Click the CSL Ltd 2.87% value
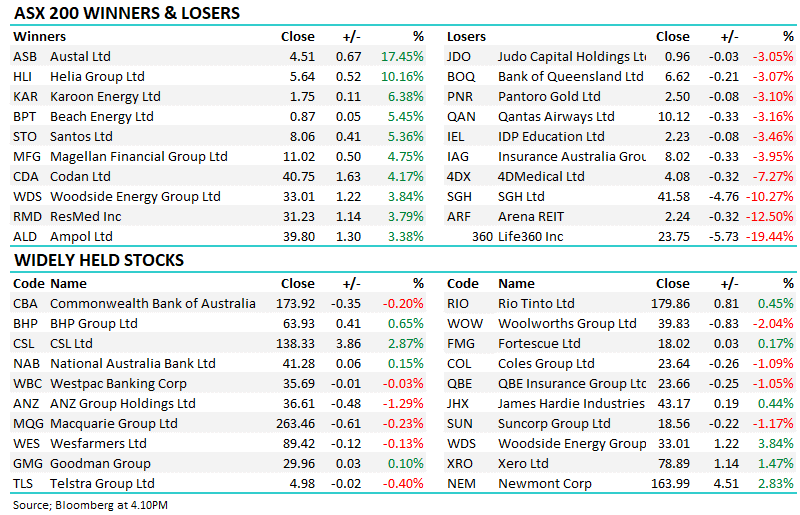The height and width of the screenshot is (515, 800). (406, 344)
